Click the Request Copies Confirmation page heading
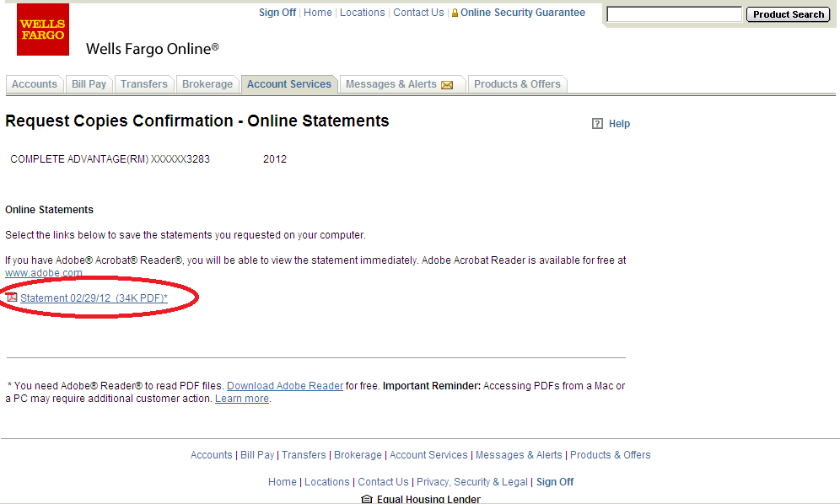Screen dimensions: 840x504 click(197, 121)
